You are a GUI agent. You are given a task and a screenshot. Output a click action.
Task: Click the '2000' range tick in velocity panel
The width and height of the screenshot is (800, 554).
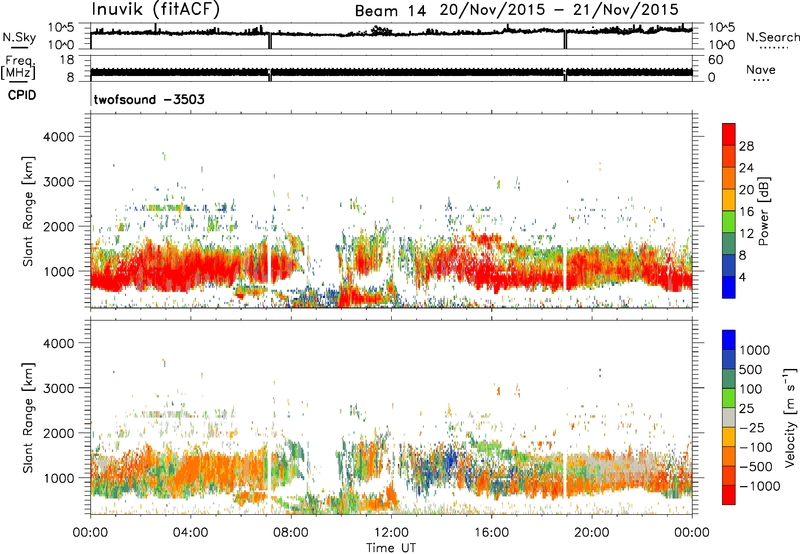click(x=58, y=433)
